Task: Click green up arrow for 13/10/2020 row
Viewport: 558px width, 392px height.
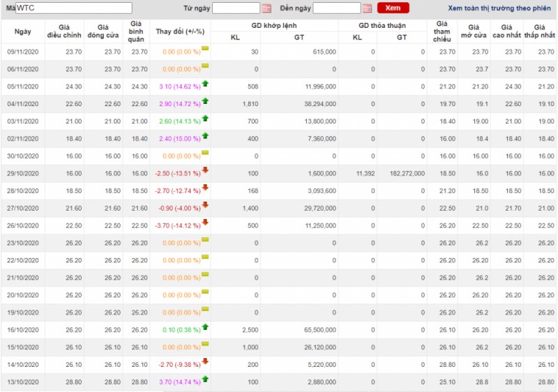Action: [x=205, y=380]
